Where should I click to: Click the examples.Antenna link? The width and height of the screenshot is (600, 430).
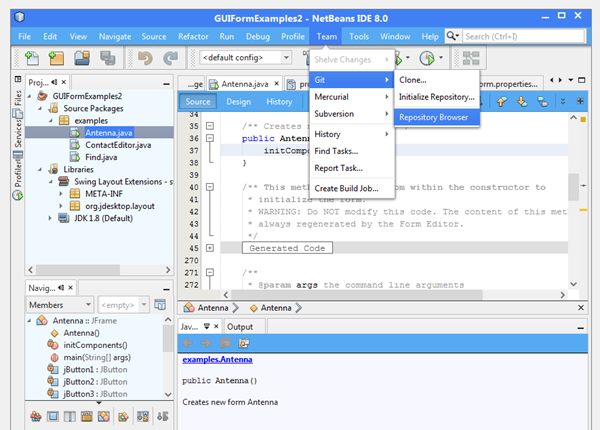point(216,359)
